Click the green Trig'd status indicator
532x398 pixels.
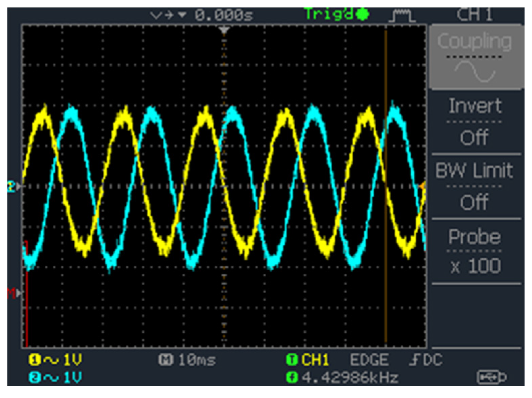click(x=336, y=15)
